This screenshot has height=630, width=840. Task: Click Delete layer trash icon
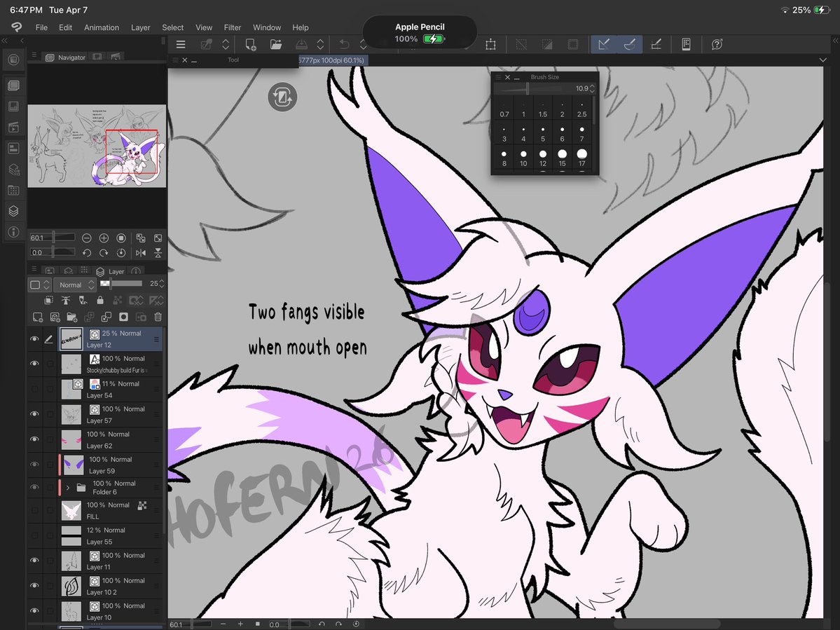pyautogui.click(x=158, y=317)
